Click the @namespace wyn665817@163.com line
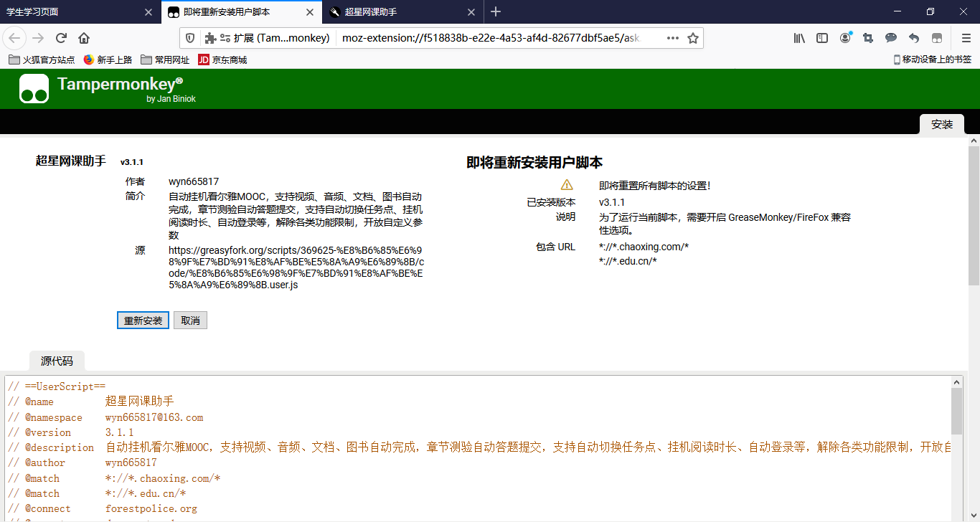 tap(105, 417)
